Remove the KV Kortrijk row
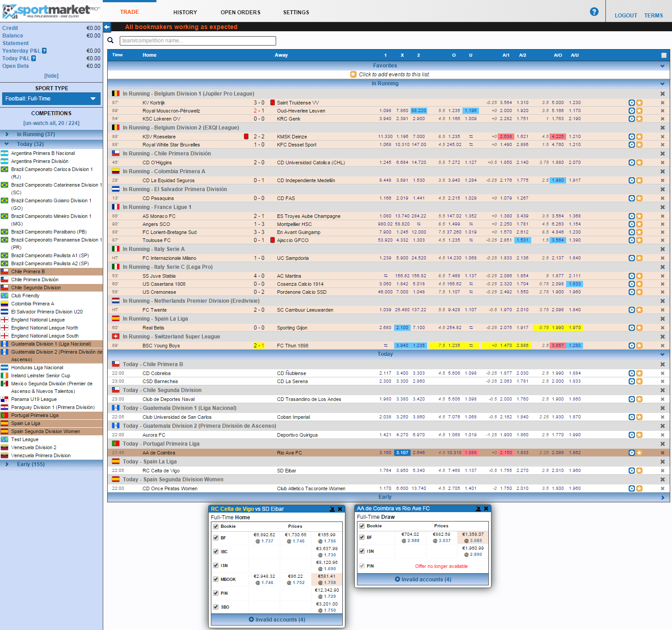 point(663,103)
